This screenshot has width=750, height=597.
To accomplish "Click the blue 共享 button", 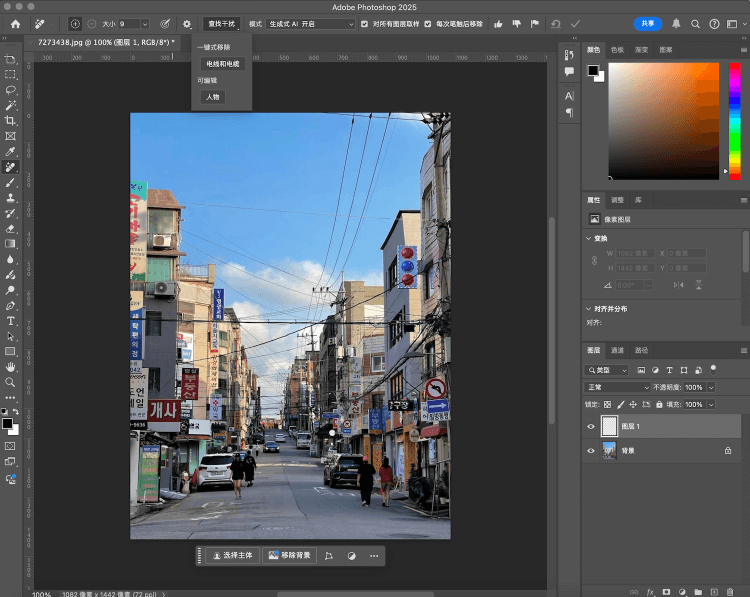I will point(647,23).
